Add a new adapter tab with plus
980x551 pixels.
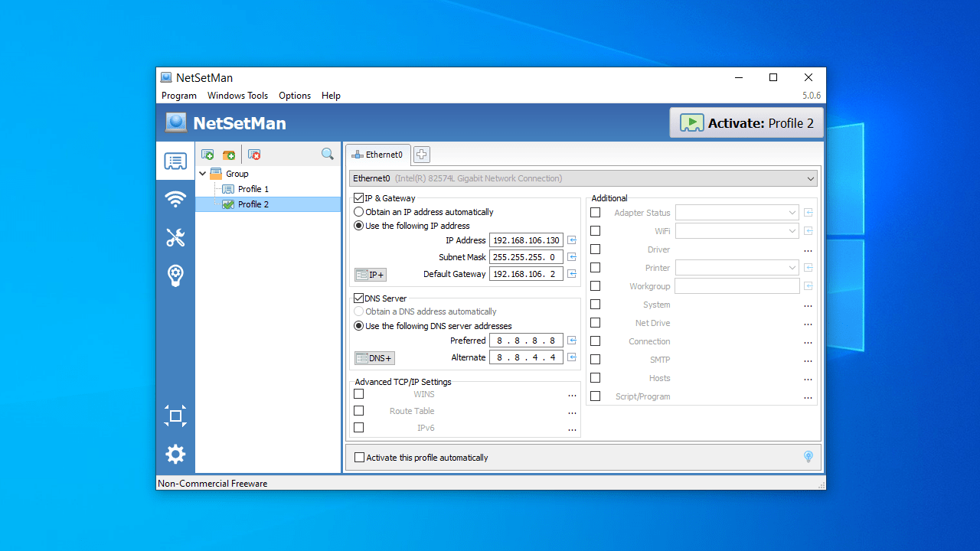tap(421, 155)
